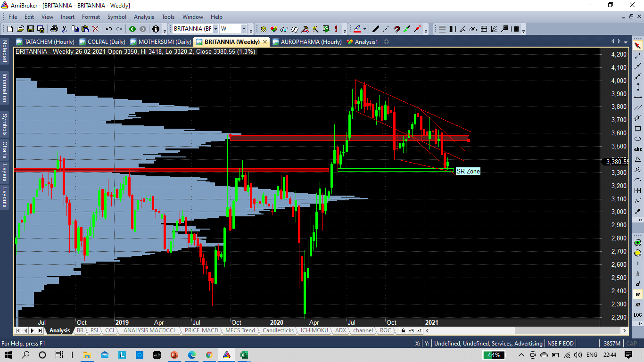Image resolution: width=644 pixels, height=362 pixels.
Task: Select the arc drawing tool
Action: 638,180
